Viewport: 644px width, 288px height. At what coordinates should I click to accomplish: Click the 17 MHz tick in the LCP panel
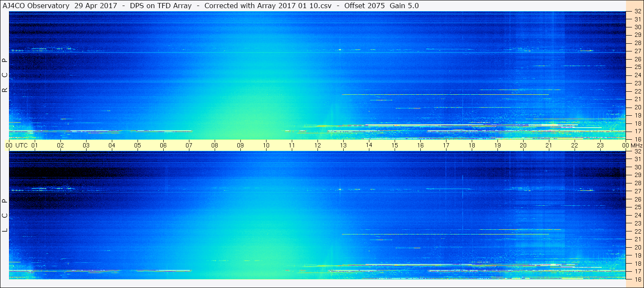pos(637,271)
